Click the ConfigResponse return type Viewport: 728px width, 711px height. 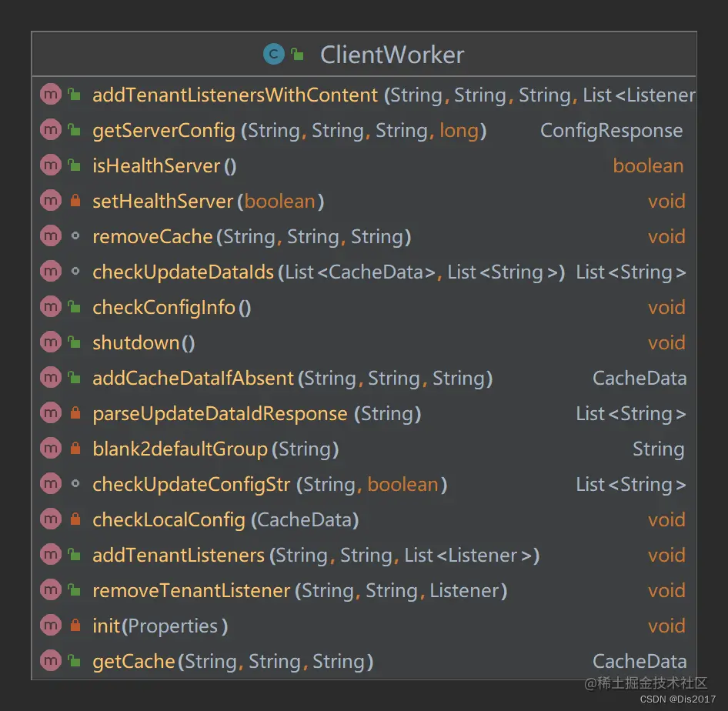pos(612,132)
